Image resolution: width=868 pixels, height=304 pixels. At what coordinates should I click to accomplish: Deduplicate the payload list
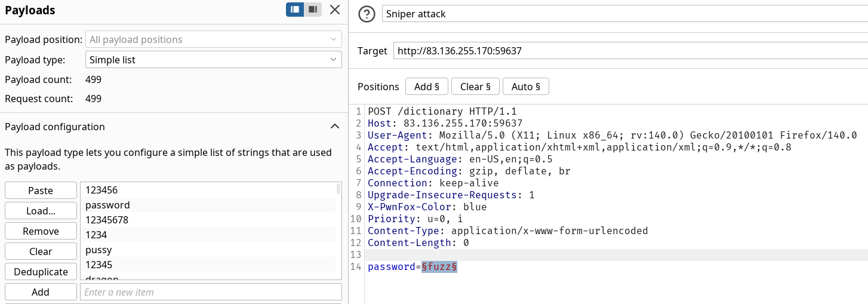[x=41, y=272]
